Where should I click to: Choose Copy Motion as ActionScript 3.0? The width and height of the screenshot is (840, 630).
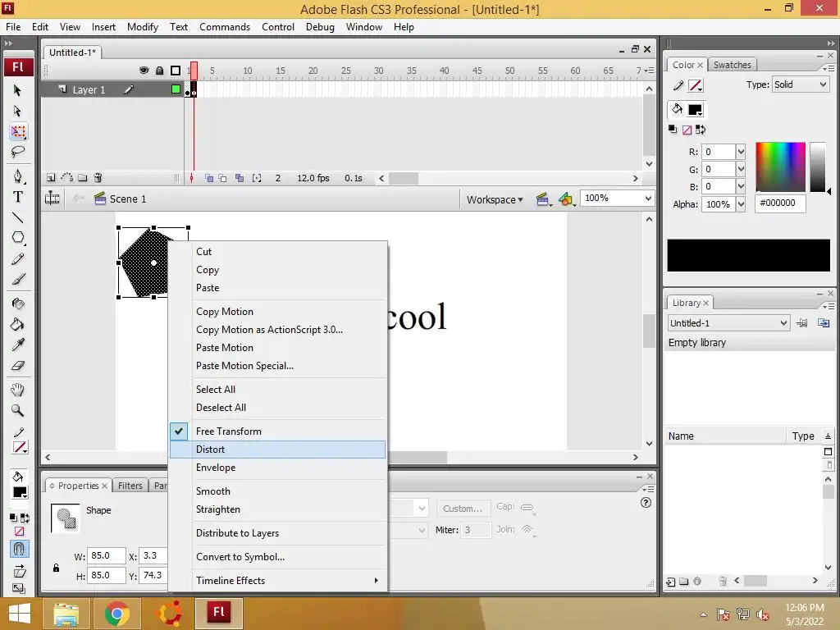pyautogui.click(x=277, y=330)
